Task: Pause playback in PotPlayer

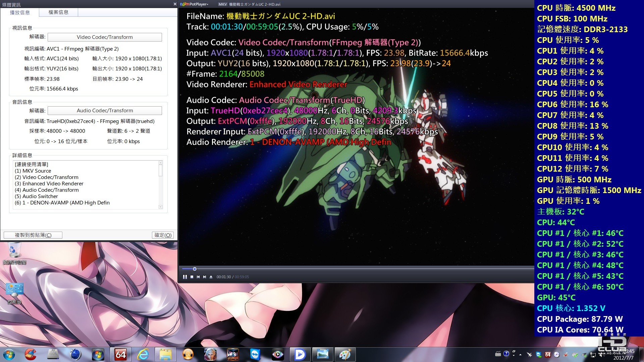Action: (185, 277)
